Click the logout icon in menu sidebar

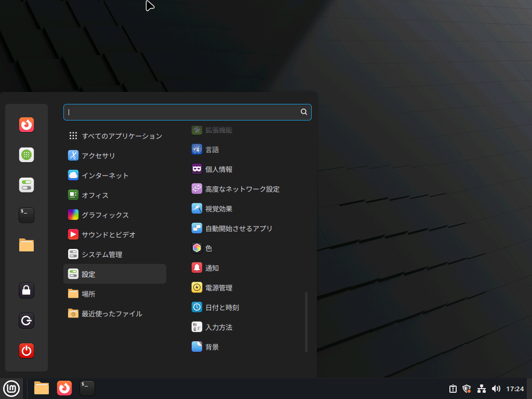[x=26, y=321]
